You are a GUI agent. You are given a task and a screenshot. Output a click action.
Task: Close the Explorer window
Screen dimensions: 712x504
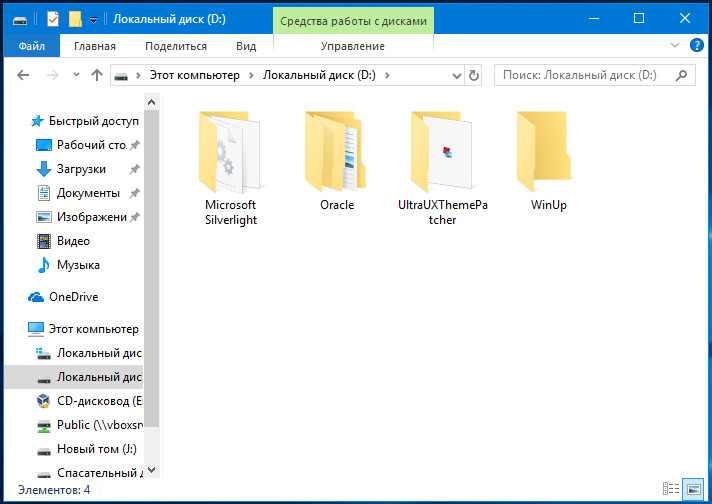point(685,19)
